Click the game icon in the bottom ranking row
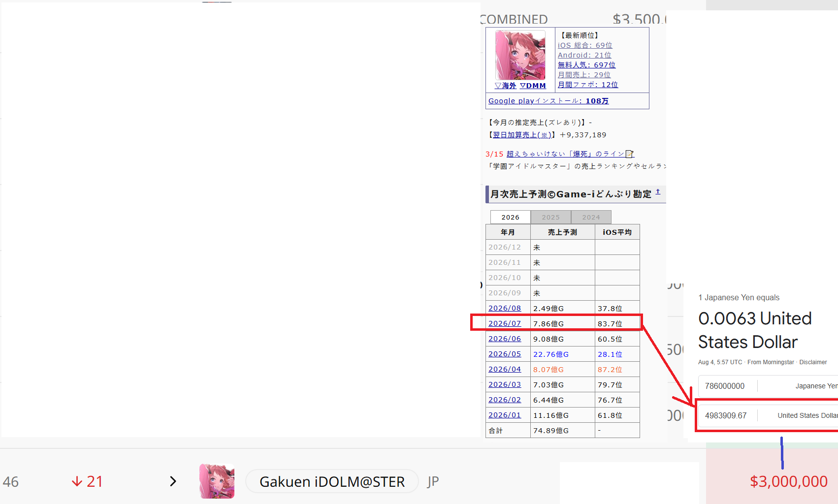The height and width of the screenshot is (504, 838). tap(217, 481)
